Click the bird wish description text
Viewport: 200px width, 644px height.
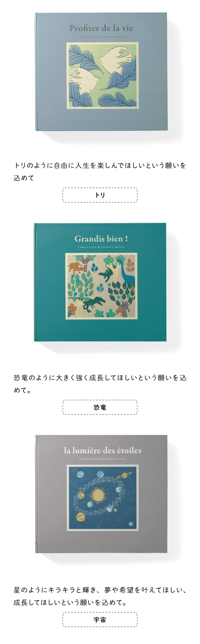tap(100, 171)
